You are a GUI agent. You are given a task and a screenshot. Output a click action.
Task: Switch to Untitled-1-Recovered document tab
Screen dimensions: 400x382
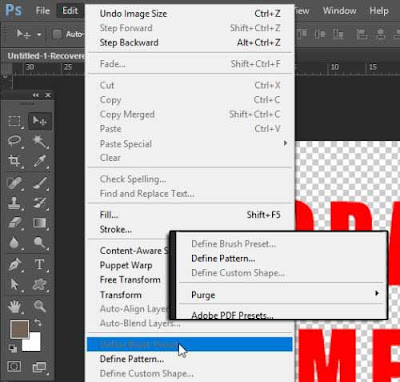[x=46, y=56]
